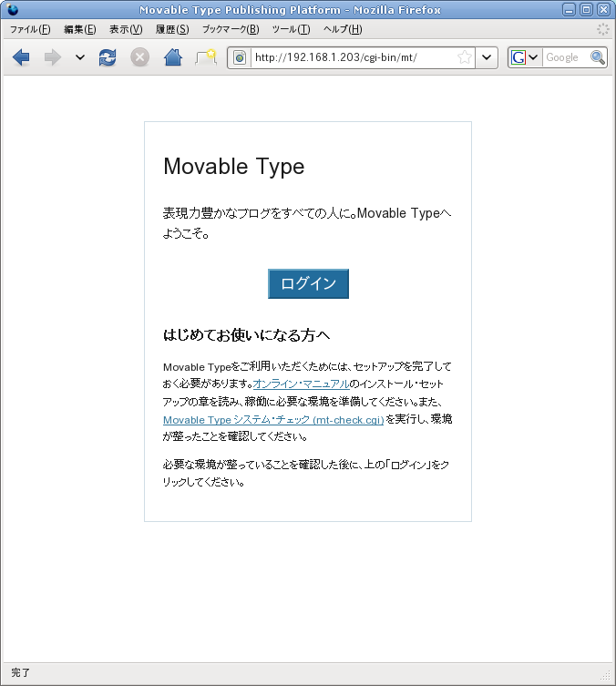Open the 表示(V) menu
The width and height of the screenshot is (616, 686).
click(x=126, y=29)
